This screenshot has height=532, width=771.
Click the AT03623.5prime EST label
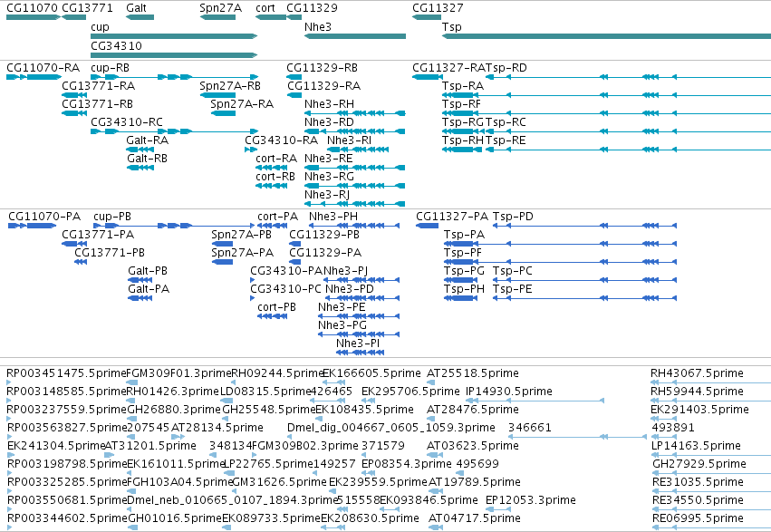point(473,446)
